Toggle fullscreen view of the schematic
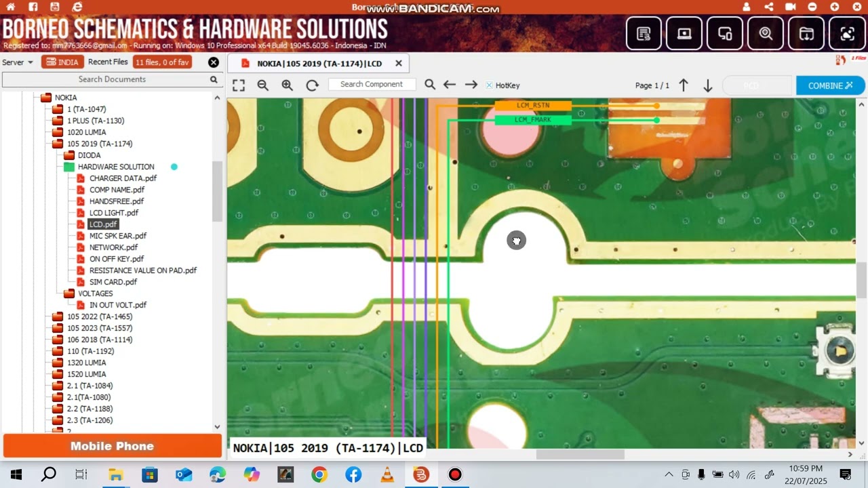Screen dimensions: 868x488 (x=239, y=85)
